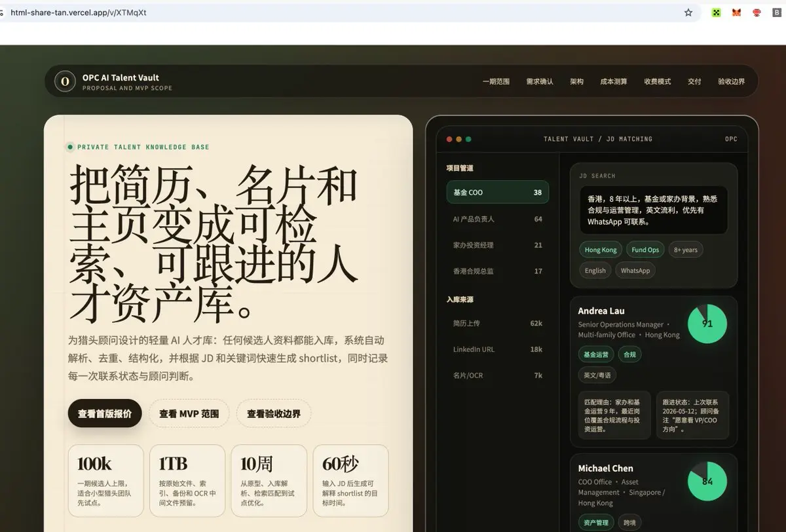This screenshot has height=532, width=786.
Task: Open the 验收边界 nav item
Action: (732, 82)
